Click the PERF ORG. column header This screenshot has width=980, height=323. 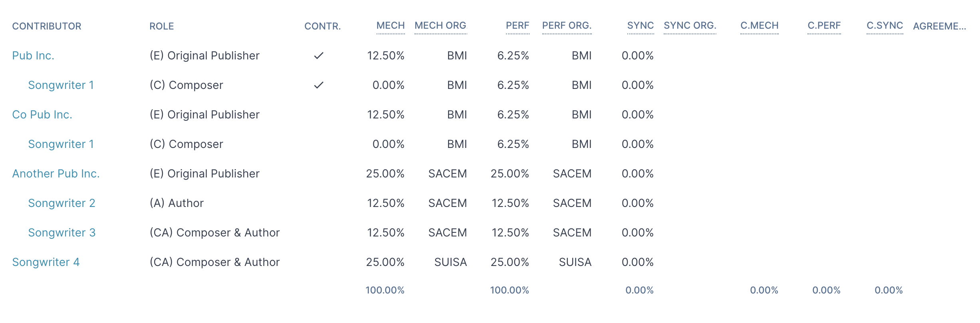[567, 26]
